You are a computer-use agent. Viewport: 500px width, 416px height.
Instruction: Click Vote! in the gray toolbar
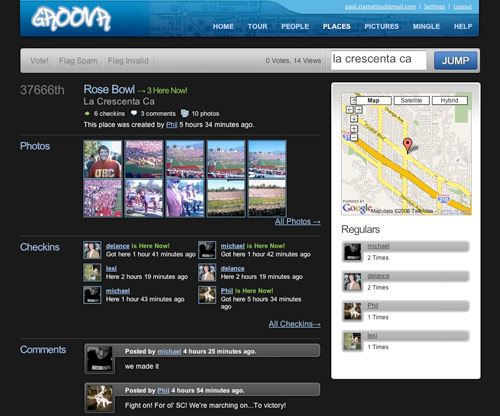[39, 61]
